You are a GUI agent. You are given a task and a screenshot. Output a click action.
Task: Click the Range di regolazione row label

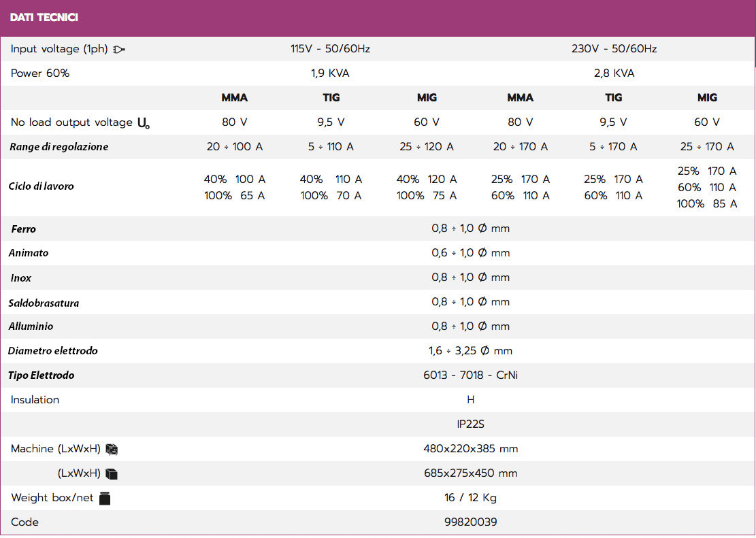click(x=59, y=147)
